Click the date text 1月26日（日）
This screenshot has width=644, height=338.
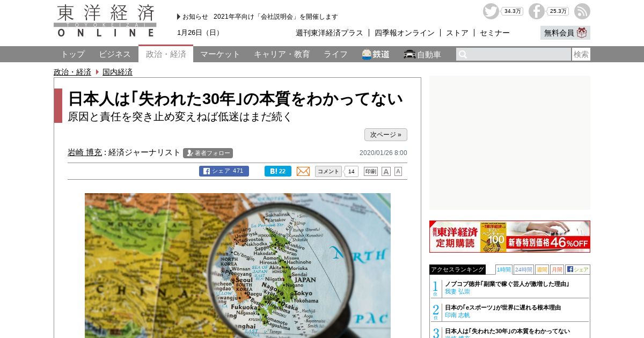point(200,33)
